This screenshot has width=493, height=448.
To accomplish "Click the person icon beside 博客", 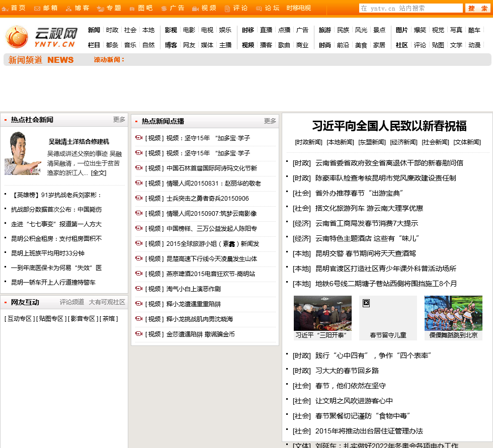I will (x=68, y=9).
